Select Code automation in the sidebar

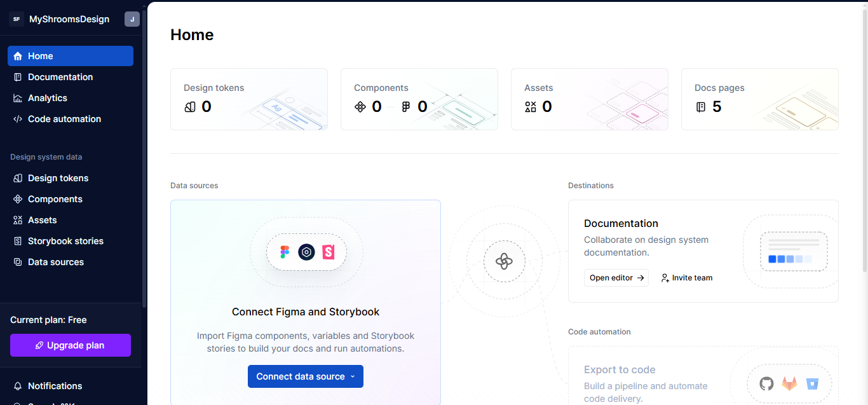tap(64, 119)
